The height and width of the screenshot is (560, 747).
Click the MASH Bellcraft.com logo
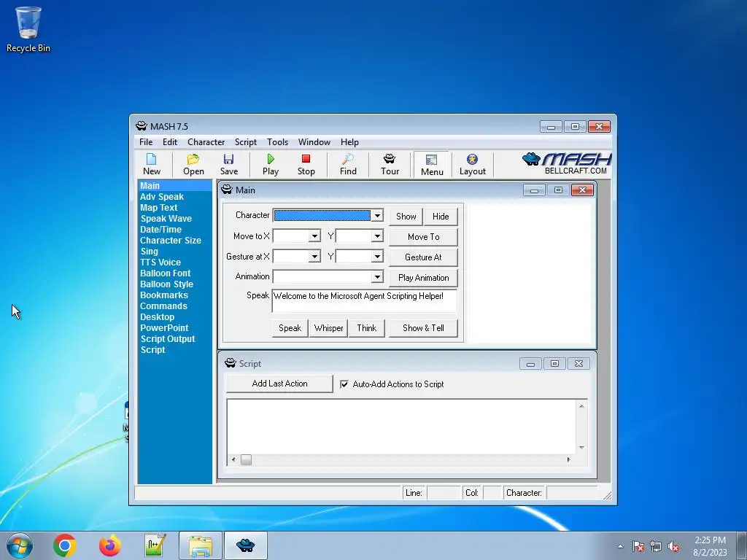566,164
